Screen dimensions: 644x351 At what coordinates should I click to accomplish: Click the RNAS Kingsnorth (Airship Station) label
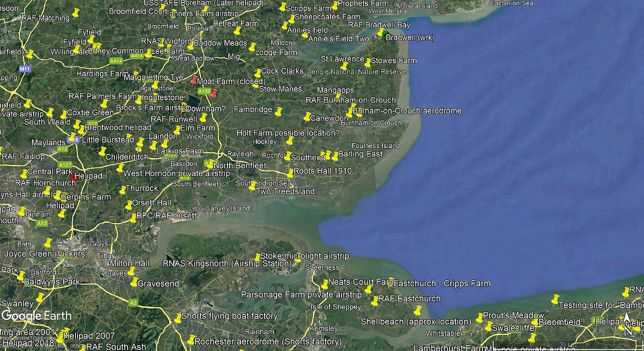point(227,263)
